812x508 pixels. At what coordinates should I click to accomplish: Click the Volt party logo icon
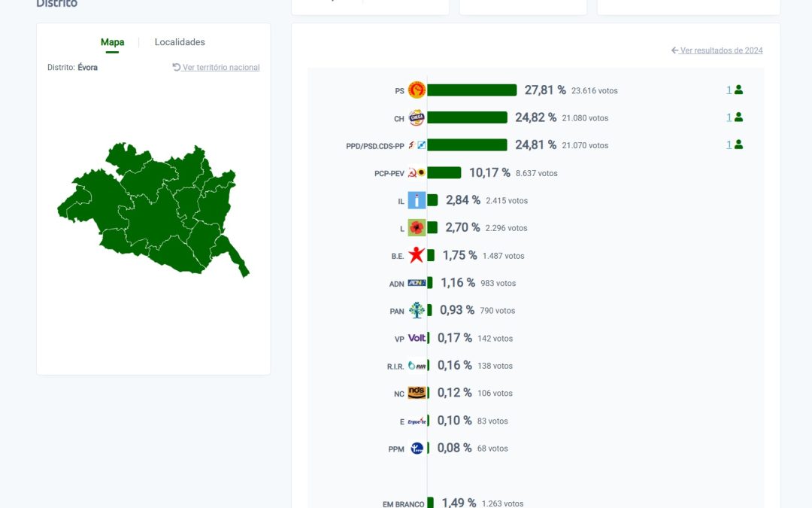[x=417, y=338]
